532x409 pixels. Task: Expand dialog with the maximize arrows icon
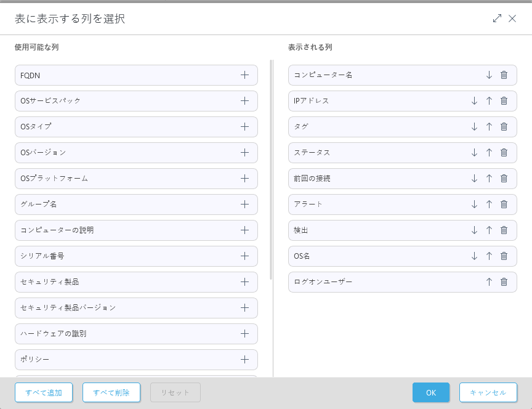[x=497, y=18]
